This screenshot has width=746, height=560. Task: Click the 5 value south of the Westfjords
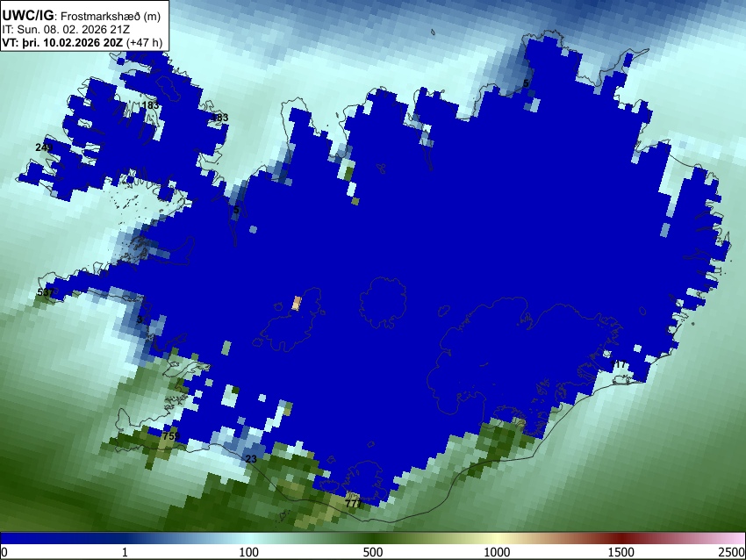point(236,210)
